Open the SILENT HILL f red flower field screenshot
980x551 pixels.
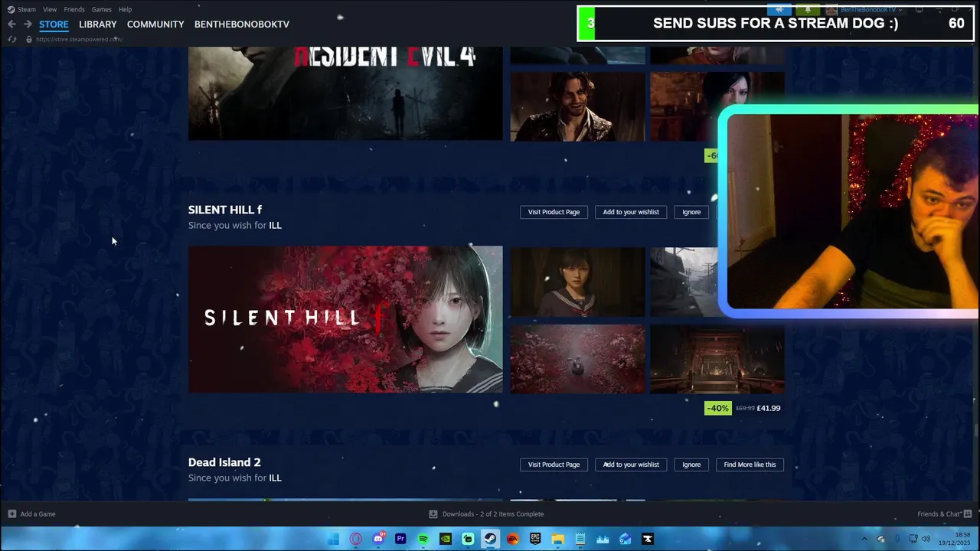pos(577,359)
